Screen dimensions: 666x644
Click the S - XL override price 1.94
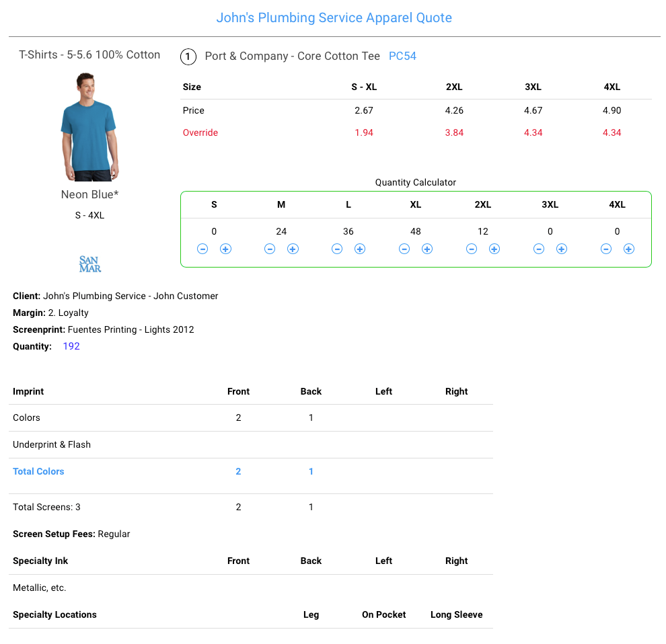click(364, 133)
